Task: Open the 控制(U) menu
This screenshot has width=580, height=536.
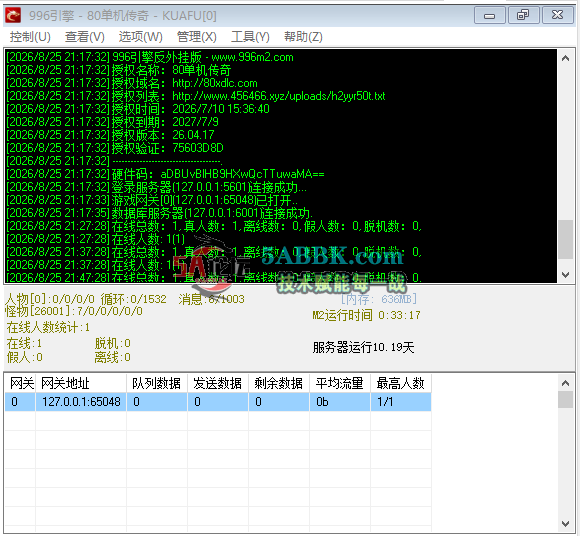Action: click(x=30, y=37)
